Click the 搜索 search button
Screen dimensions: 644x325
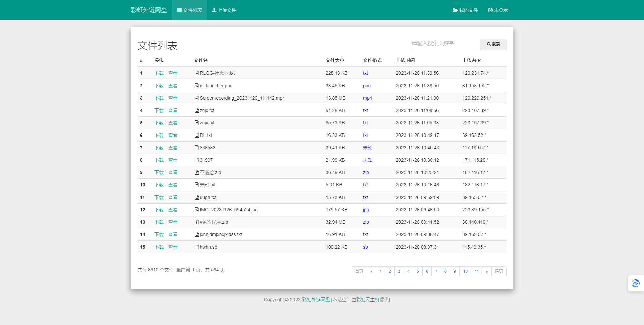(x=493, y=44)
